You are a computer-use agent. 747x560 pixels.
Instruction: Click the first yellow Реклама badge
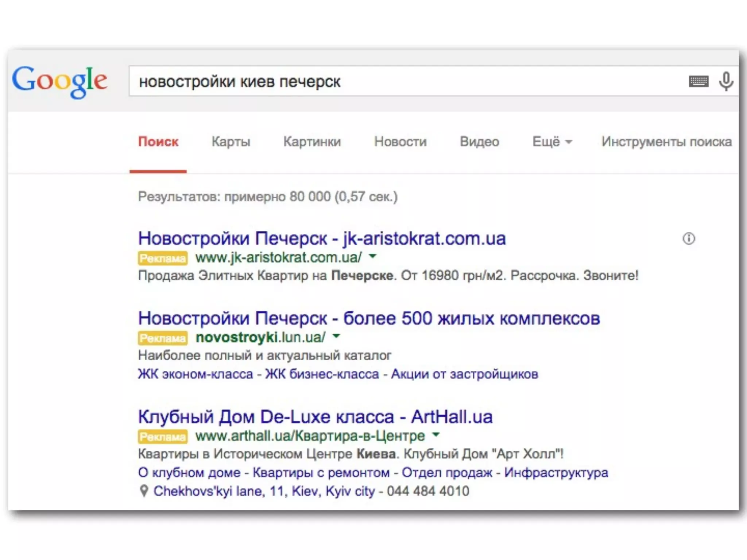(163, 258)
